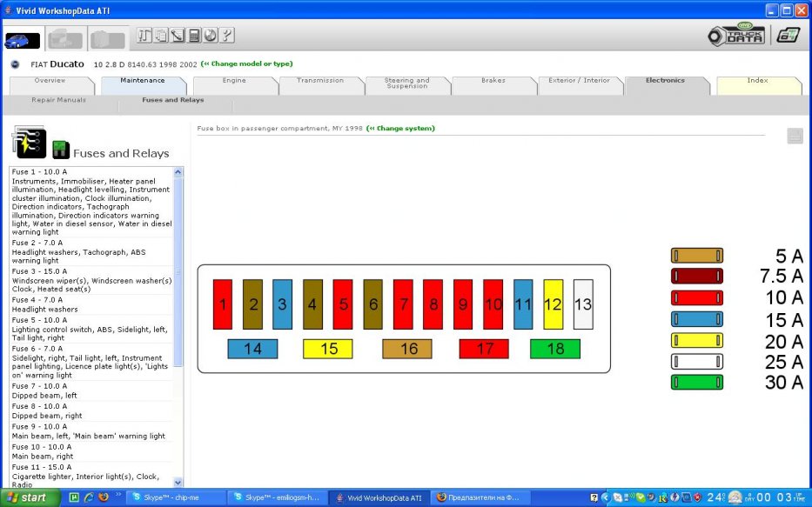Open help with the question mark icon
This screenshot has width=812, height=507.
(226, 36)
